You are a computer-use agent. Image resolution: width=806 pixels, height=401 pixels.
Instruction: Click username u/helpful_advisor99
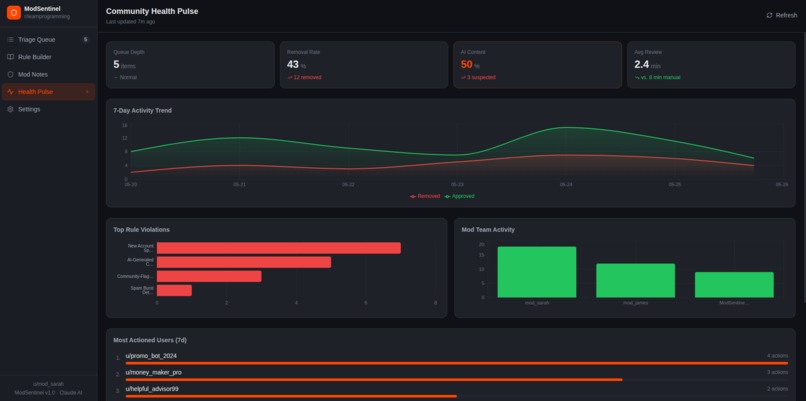[x=152, y=389]
